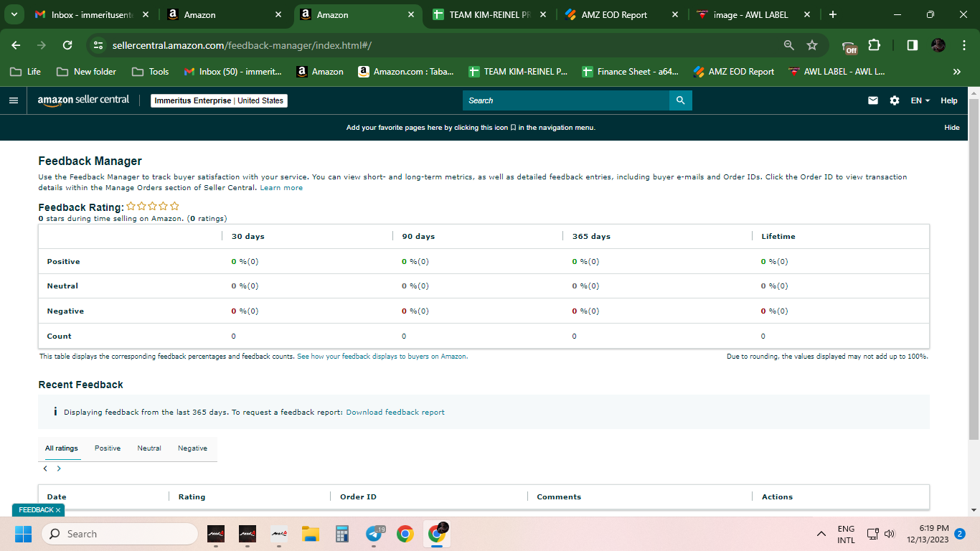Click the 'Negative' row label

click(65, 311)
